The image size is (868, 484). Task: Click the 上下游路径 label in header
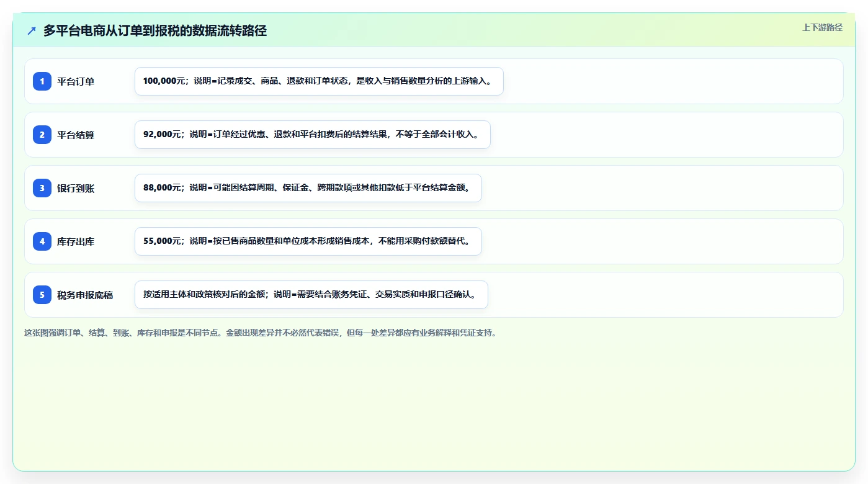[822, 27]
